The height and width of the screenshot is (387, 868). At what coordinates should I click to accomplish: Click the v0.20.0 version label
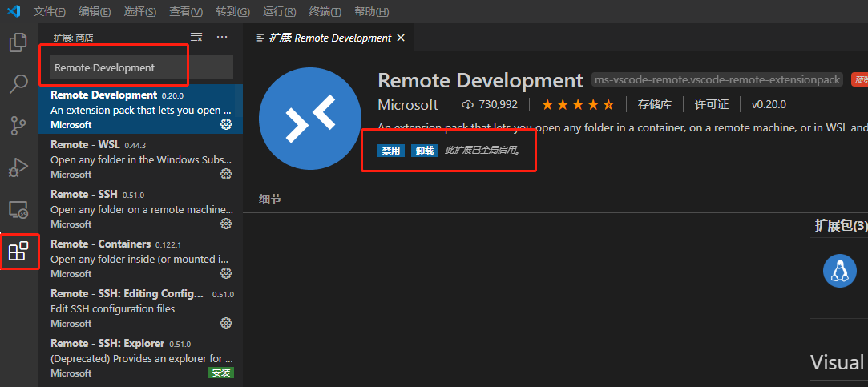pos(769,105)
